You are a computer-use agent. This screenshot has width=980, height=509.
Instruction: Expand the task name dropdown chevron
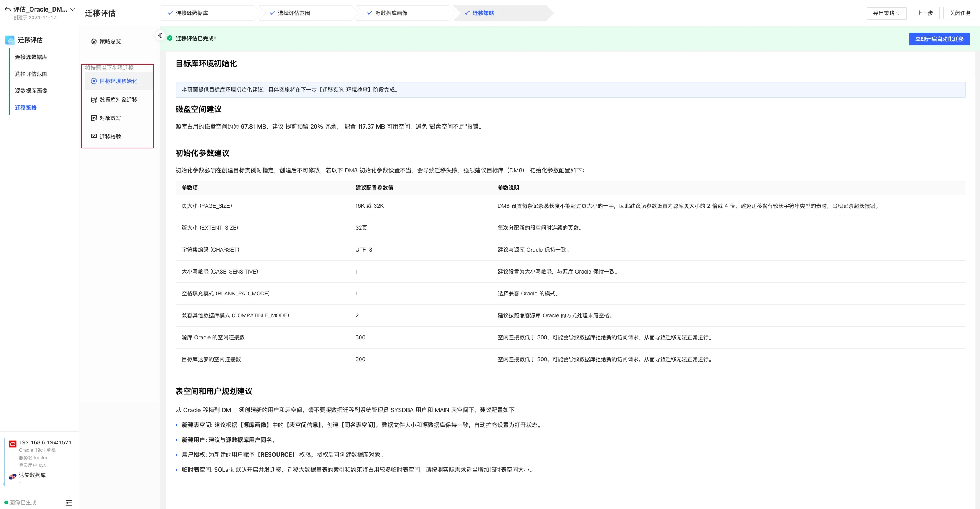tap(72, 10)
